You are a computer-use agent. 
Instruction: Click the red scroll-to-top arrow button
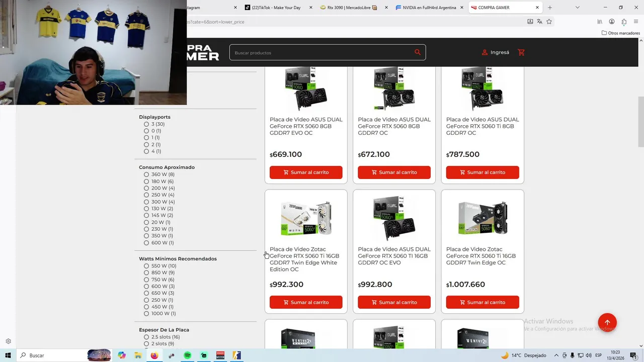[x=607, y=322]
